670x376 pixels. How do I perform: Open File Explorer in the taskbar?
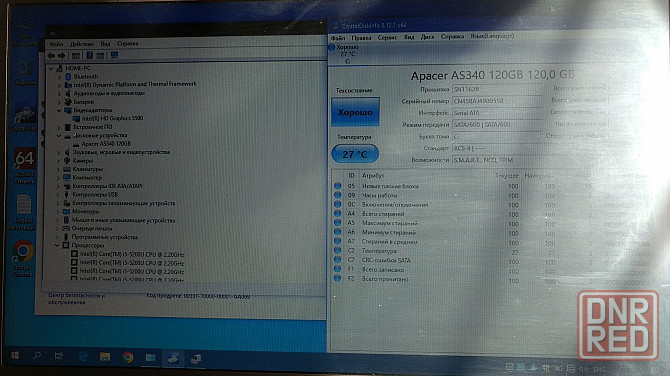(105, 356)
